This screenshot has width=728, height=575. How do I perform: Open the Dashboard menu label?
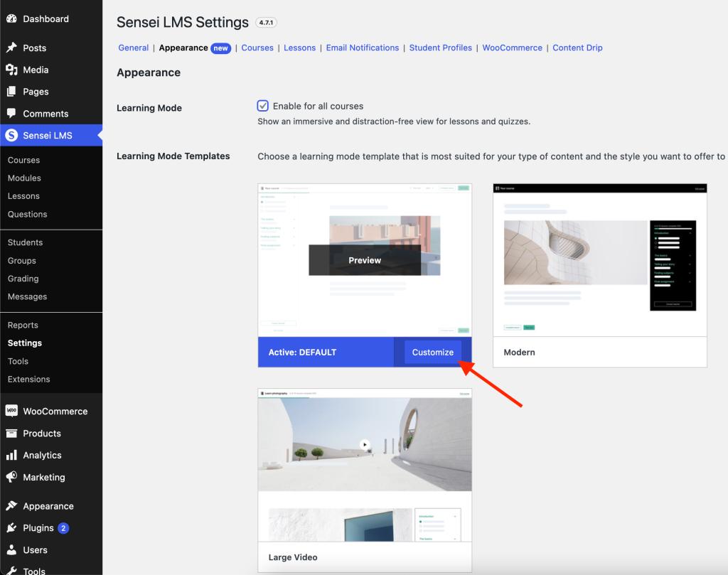click(46, 19)
